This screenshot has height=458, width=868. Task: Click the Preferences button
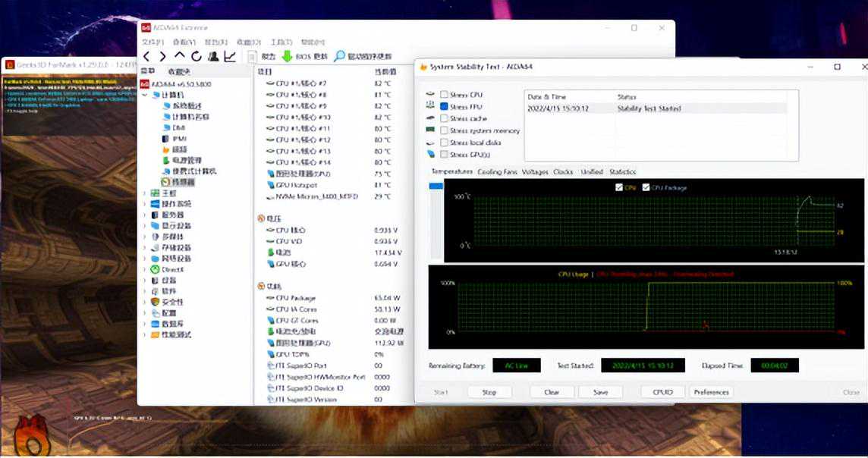click(x=711, y=392)
